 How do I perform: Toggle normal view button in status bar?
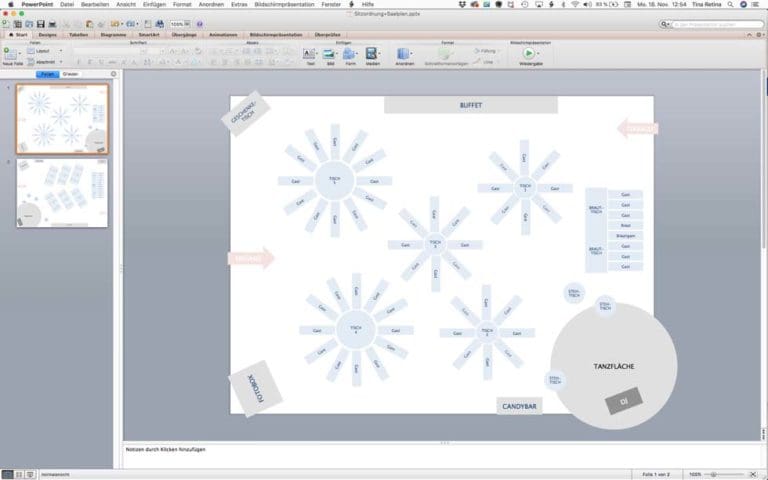click(7, 473)
